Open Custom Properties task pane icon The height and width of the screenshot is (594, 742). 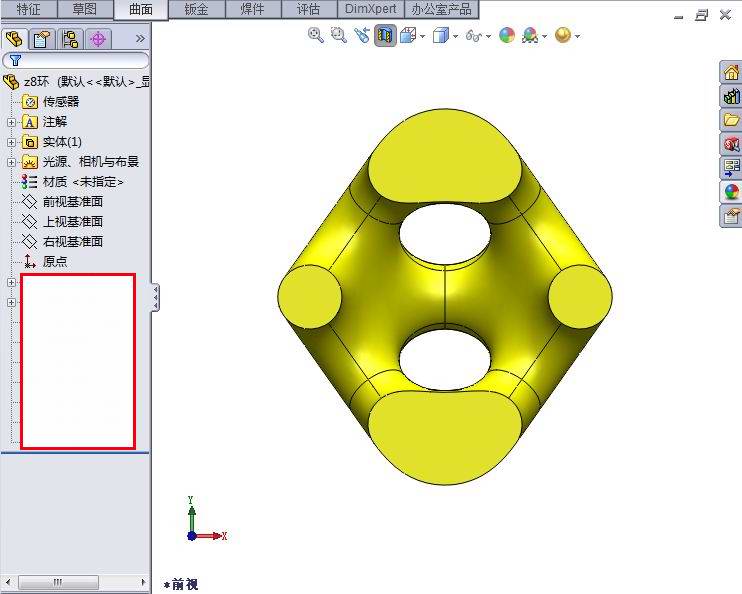click(731, 216)
